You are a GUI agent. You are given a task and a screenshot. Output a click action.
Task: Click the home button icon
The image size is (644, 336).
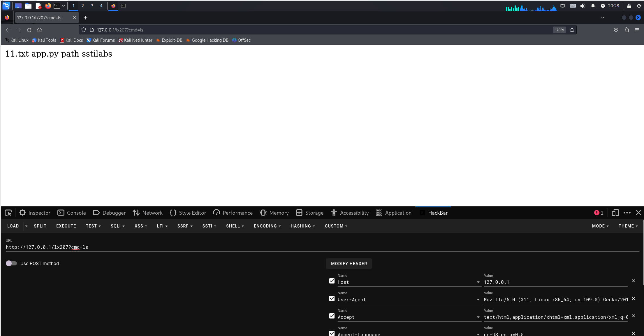tap(40, 30)
